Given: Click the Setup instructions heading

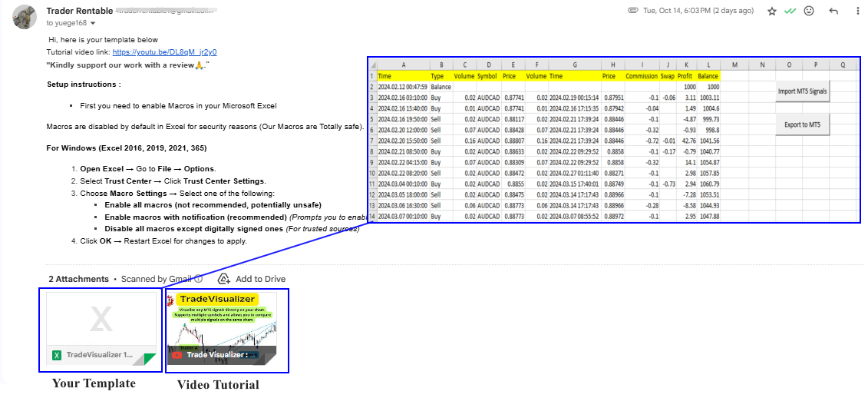Looking at the screenshot, I should click(84, 85).
